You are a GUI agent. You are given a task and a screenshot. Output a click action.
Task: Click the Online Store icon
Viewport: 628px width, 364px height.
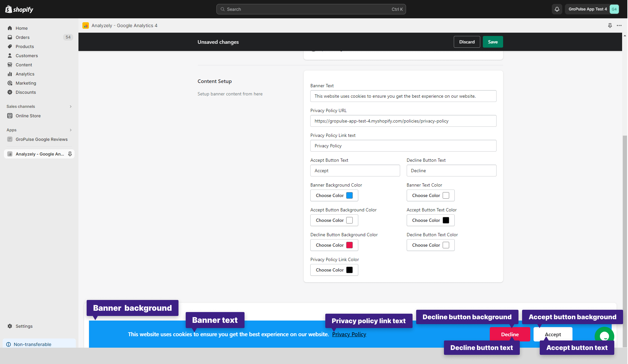(x=10, y=116)
